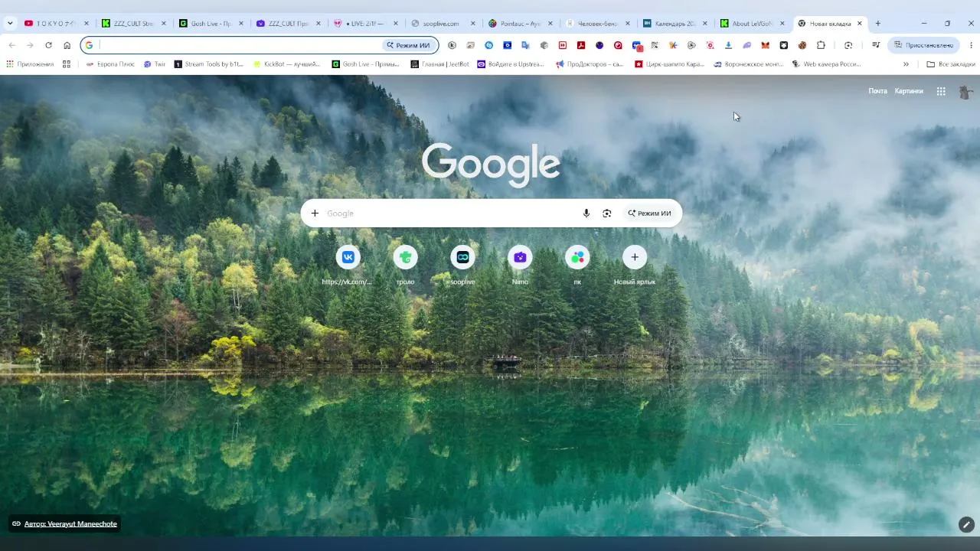Open a new tab with plus button
The image size is (980, 551).
[x=878, y=24]
